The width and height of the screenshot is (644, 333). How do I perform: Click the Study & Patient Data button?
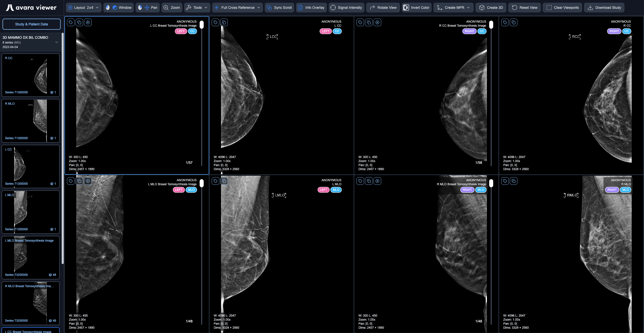31,24
